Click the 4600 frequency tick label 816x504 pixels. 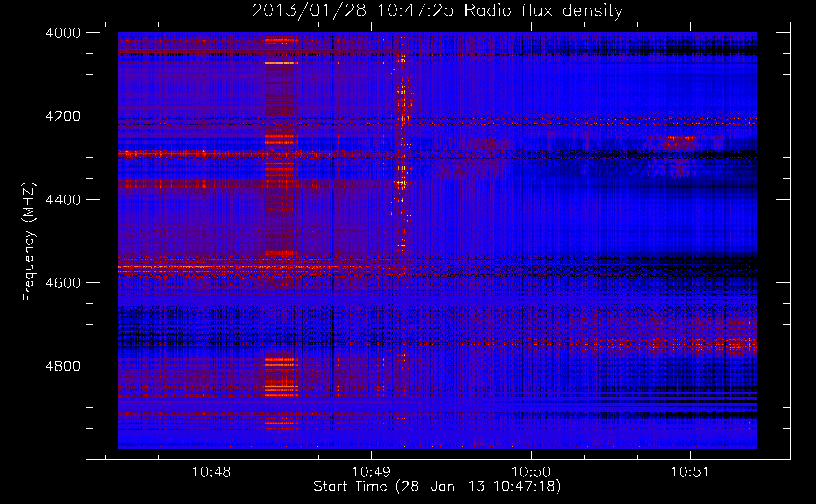point(63,283)
